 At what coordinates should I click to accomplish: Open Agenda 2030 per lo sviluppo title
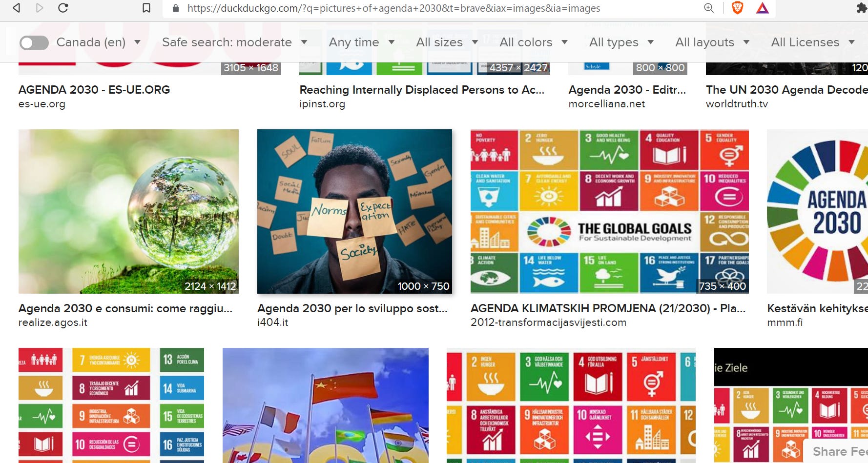tap(352, 308)
